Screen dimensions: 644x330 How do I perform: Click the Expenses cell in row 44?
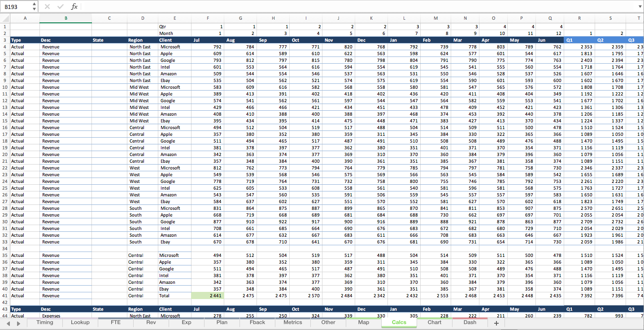tap(66, 316)
